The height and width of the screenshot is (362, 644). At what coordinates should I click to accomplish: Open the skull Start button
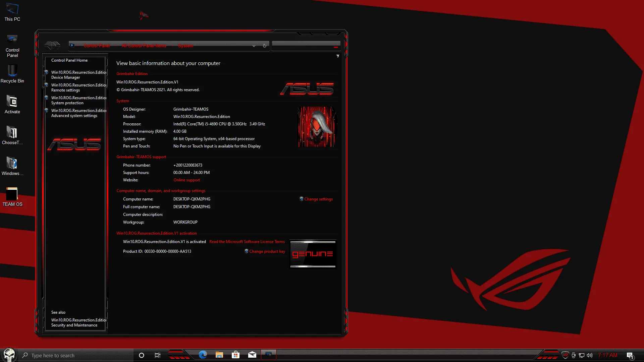click(x=9, y=355)
